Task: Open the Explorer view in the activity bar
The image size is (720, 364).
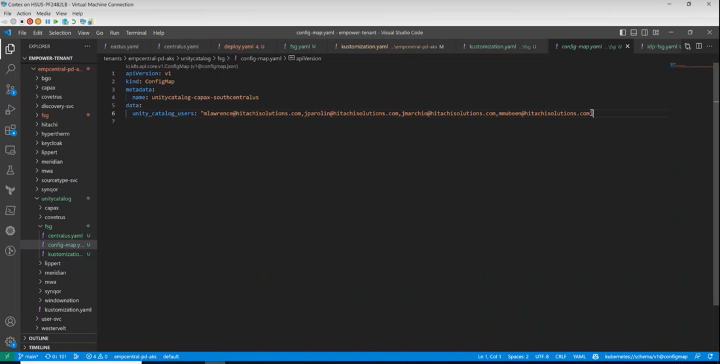Action: [x=10, y=49]
